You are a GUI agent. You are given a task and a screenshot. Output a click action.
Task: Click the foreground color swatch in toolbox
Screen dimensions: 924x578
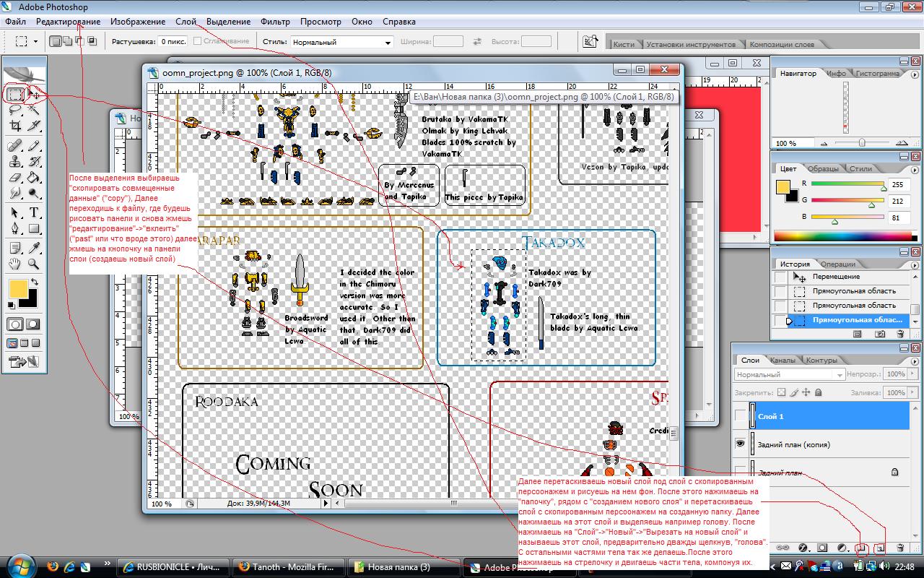click(x=18, y=290)
